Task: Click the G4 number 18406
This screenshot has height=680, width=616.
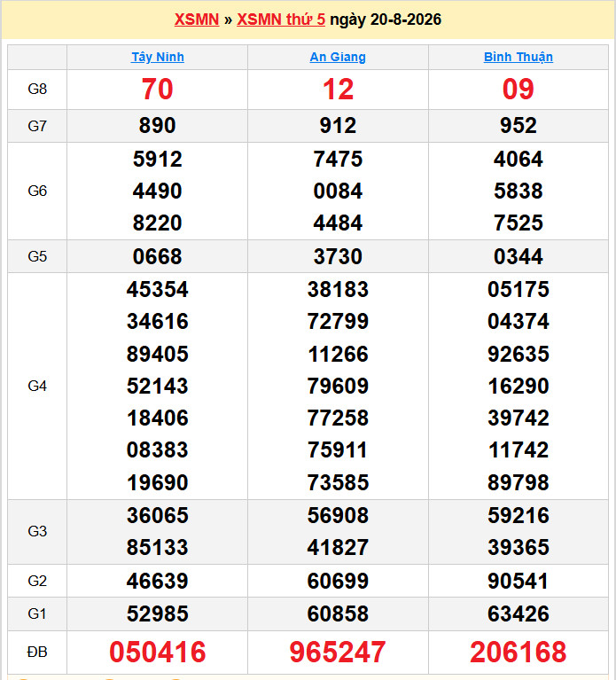Action: click(x=158, y=418)
